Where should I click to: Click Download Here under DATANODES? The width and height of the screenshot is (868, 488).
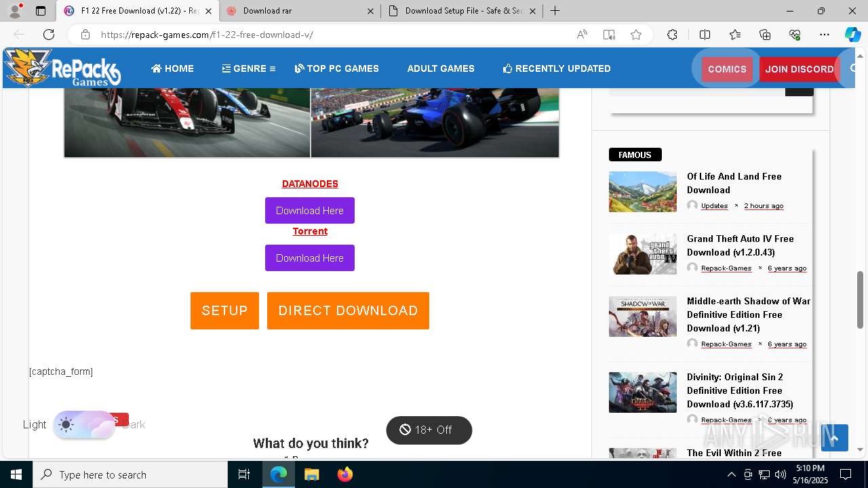310,210
